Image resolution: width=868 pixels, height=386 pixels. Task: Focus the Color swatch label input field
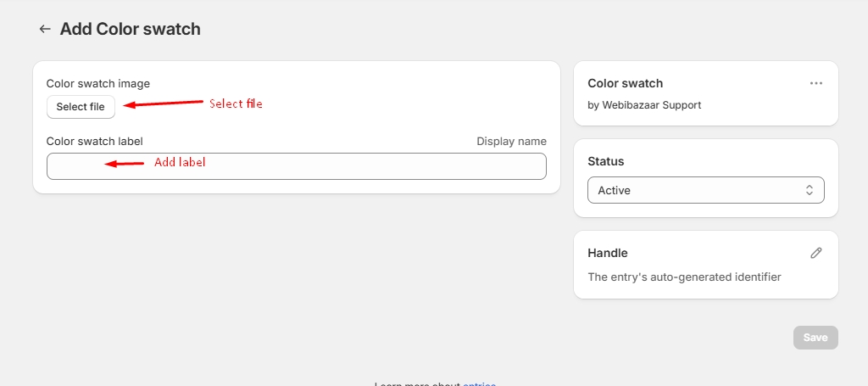click(x=296, y=166)
